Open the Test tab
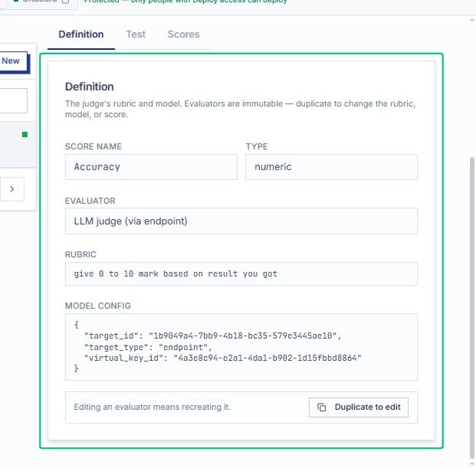The image size is (476, 468). point(136,34)
